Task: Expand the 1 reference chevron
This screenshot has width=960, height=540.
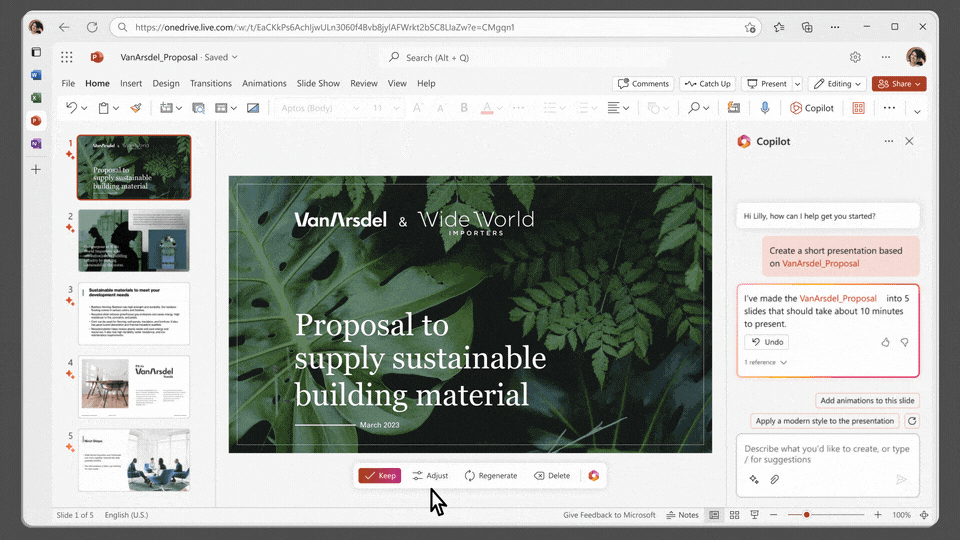Action: tap(783, 362)
